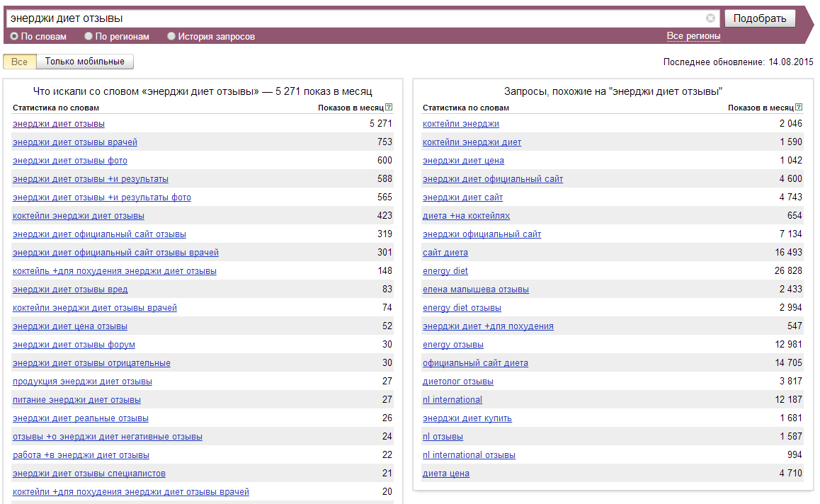This screenshot has height=504, width=820.
Task: Open 'работа +в энерджи диет отзывы' link
Action: (x=81, y=455)
